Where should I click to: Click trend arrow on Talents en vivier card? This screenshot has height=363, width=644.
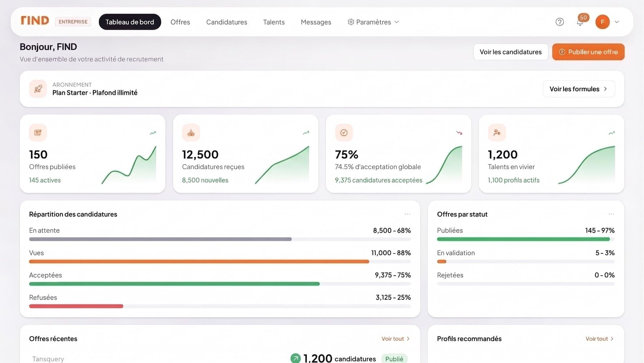[x=612, y=133]
